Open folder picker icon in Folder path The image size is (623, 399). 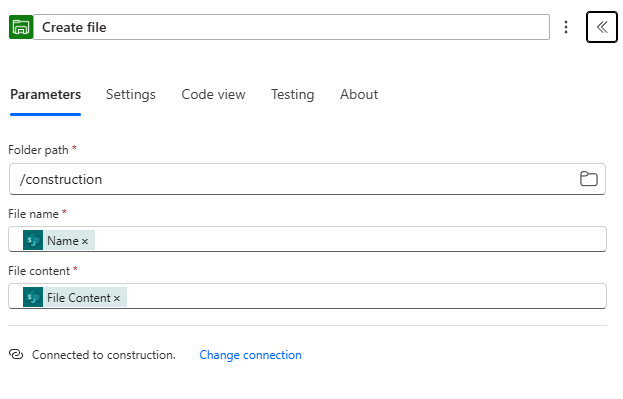point(588,179)
